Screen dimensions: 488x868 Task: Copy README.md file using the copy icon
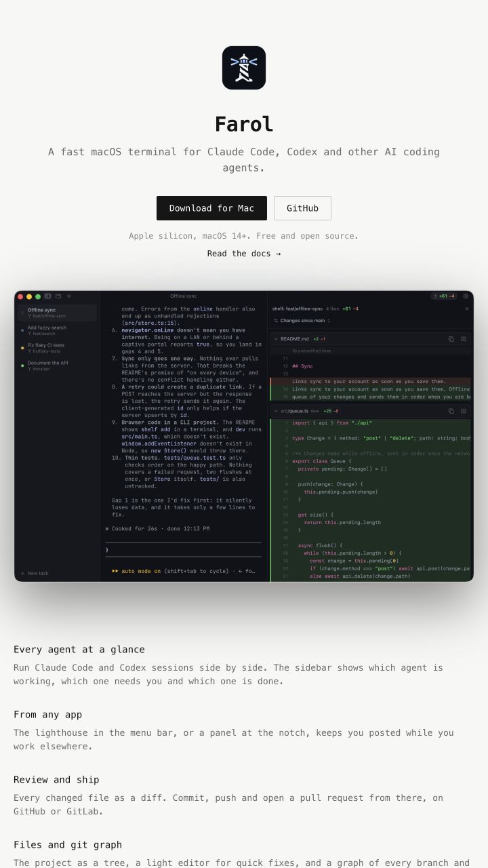[x=451, y=339]
